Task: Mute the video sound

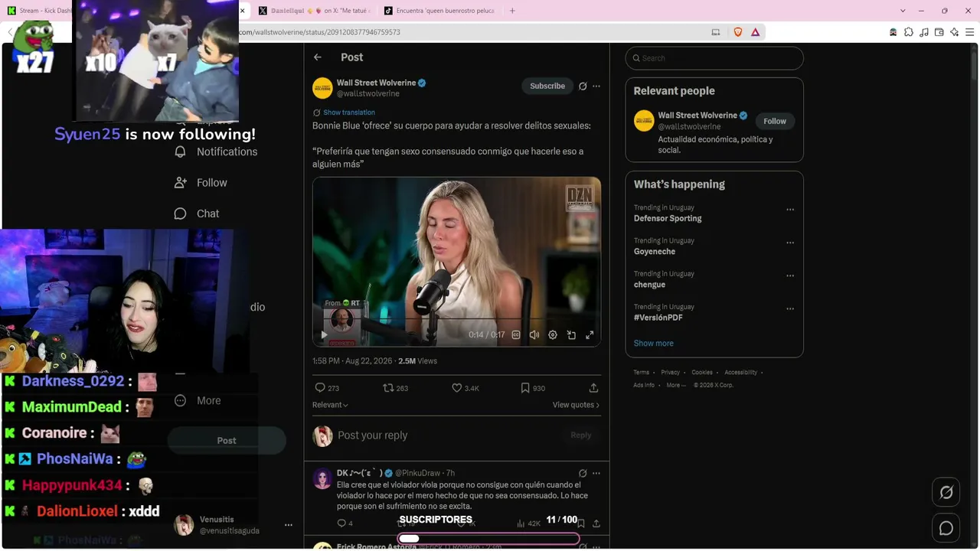Action: 534,335
